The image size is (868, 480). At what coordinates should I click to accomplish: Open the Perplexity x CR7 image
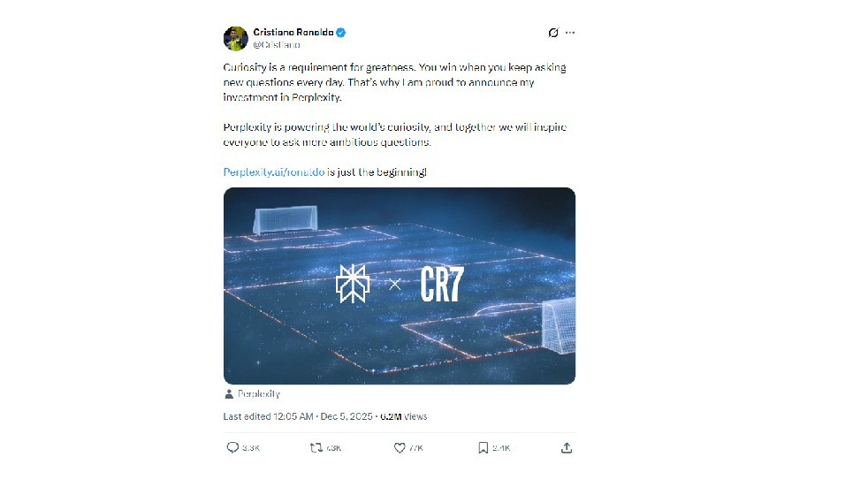pos(399,286)
